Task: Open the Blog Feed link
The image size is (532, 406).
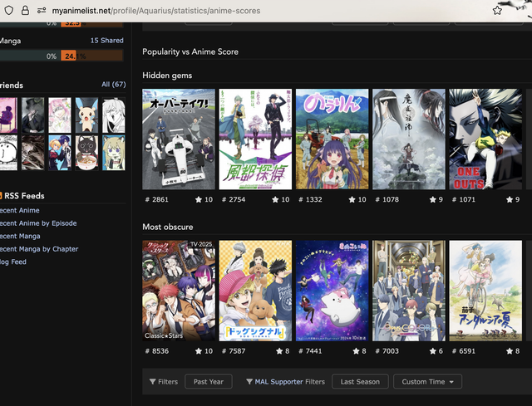Action: tap(13, 262)
